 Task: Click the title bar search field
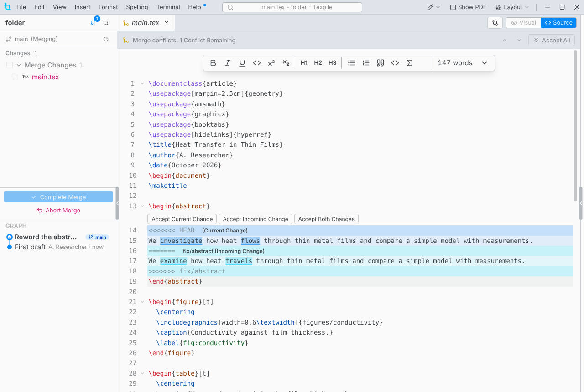click(x=292, y=7)
